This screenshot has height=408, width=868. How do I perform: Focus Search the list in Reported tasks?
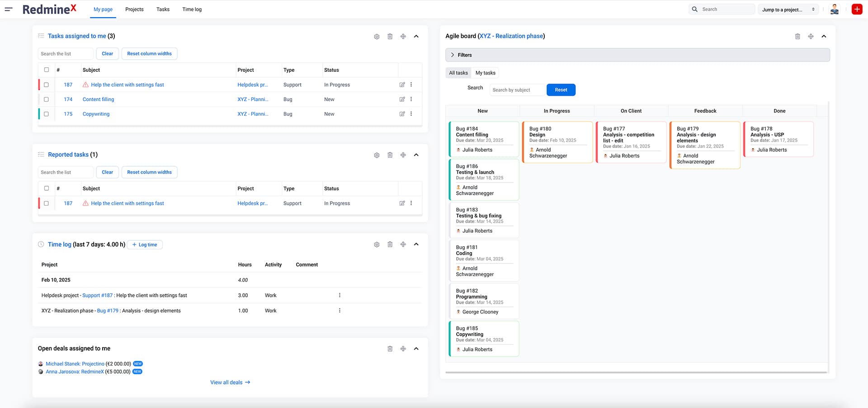66,172
